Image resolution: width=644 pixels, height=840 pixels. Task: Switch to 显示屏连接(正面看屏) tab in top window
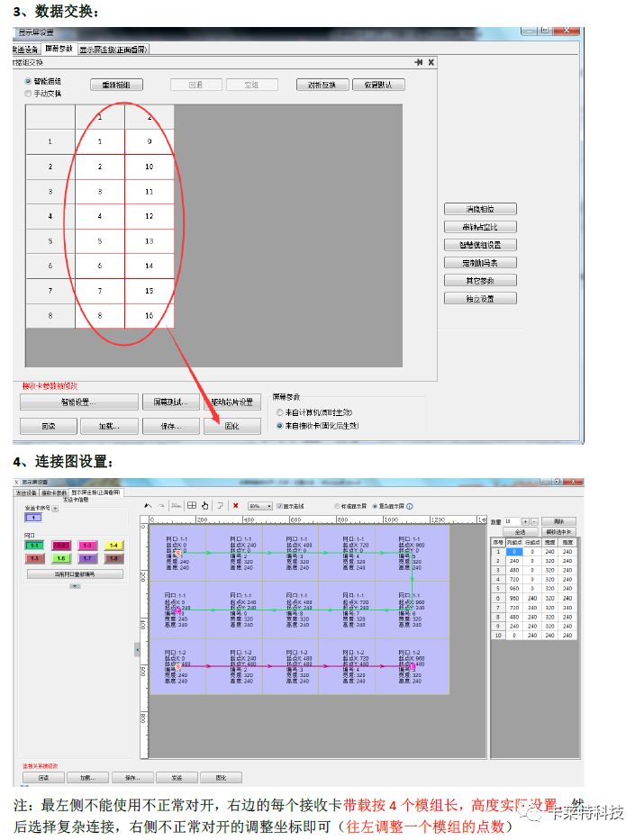click(113, 50)
